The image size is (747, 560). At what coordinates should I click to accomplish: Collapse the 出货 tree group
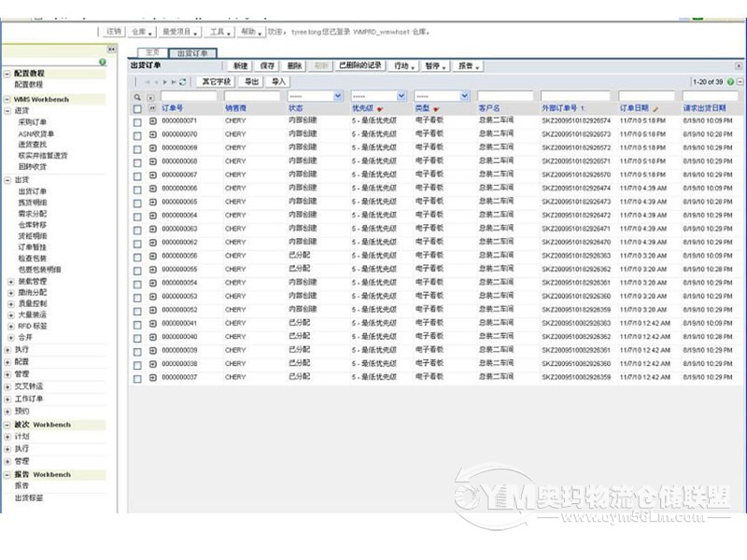point(7,180)
